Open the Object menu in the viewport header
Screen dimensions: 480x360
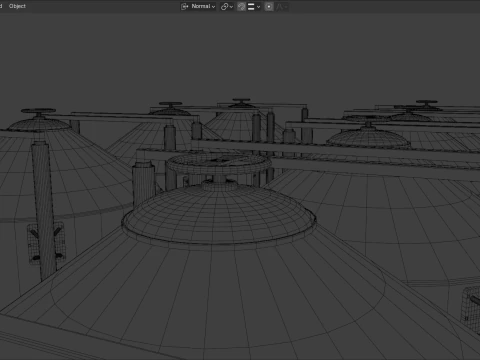(17, 6)
